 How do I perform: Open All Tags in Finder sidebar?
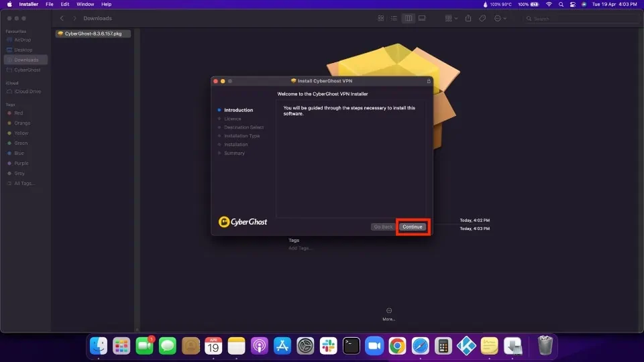(x=24, y=184)
